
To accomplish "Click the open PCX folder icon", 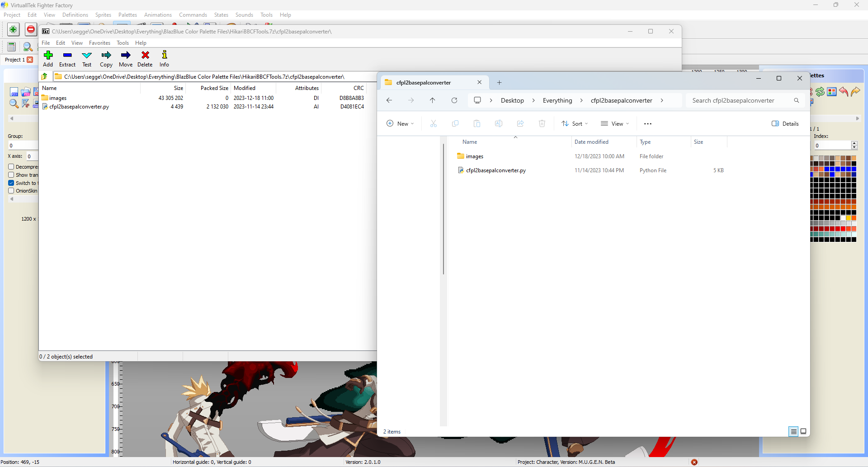I will coord(26,92).
